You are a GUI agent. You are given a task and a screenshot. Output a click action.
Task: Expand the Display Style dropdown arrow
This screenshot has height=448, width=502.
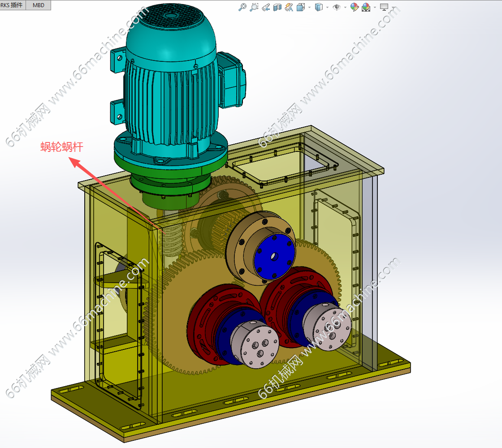(x=327, y=7)
